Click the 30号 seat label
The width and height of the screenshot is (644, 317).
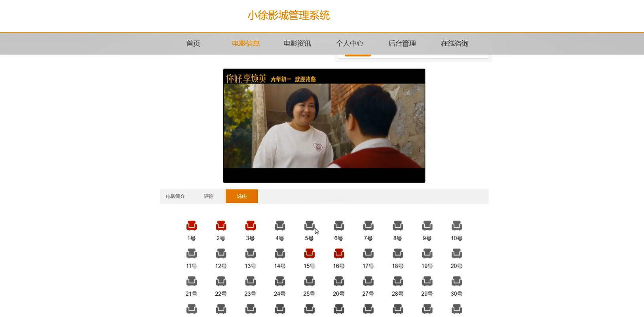[x=457, y=294]
